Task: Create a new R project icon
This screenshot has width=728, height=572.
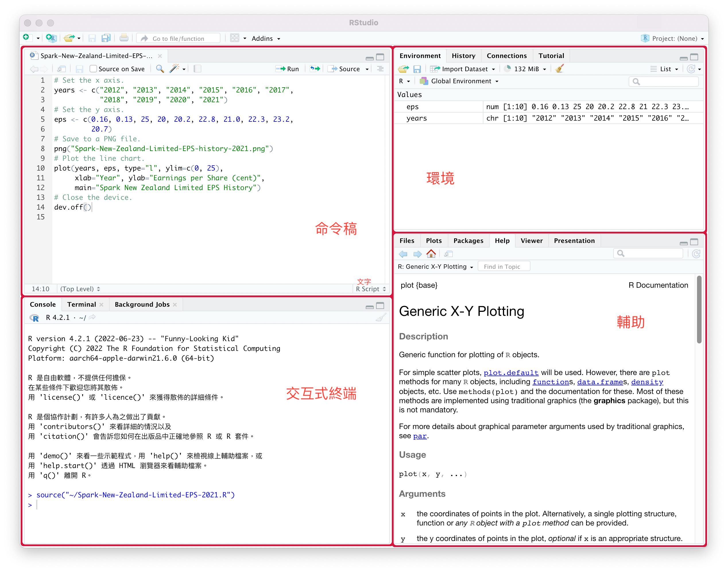Action: click(51, 38)
